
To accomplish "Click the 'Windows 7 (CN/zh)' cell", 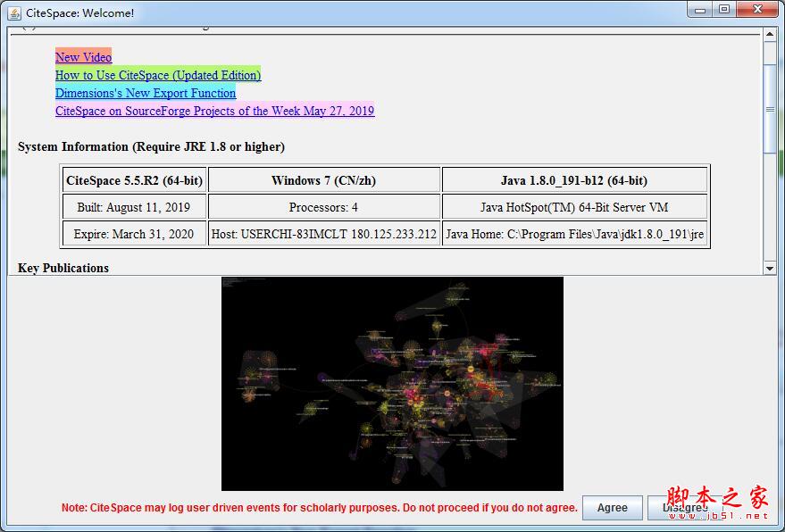I will (x=324, y=180).
